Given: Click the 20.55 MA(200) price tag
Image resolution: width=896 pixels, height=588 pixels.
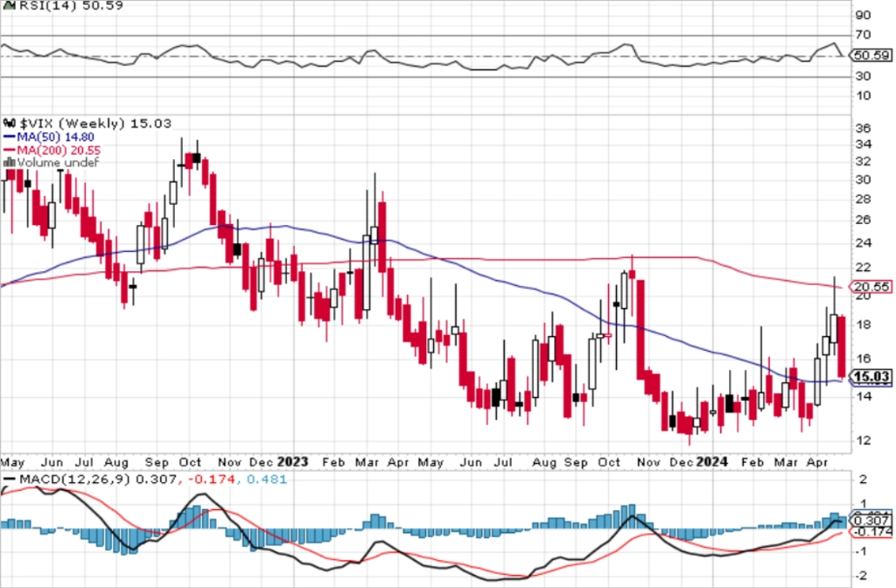Looking at the screenshot, I should (871, 287).
